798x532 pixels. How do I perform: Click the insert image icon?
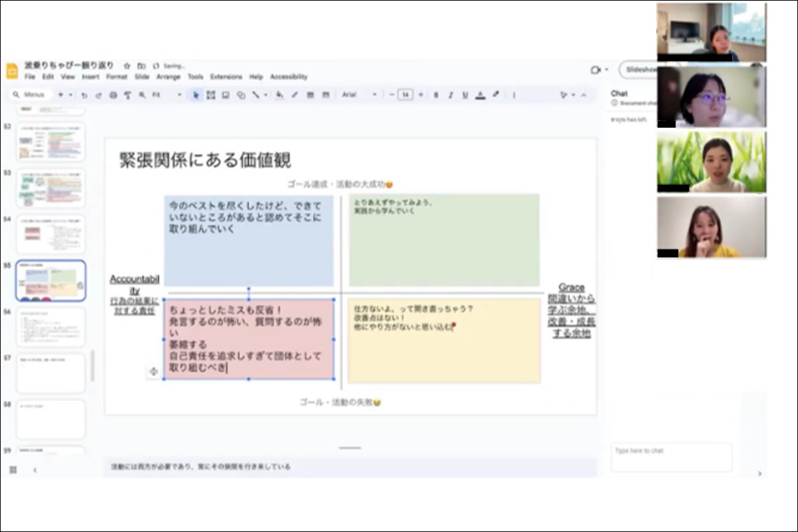click(x=225, y=95)
